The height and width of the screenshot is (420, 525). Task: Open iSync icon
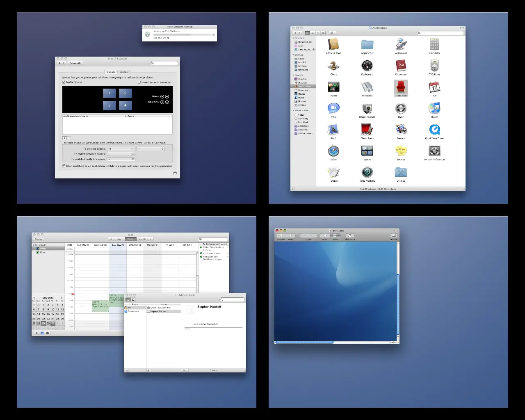tap(401, 108)
